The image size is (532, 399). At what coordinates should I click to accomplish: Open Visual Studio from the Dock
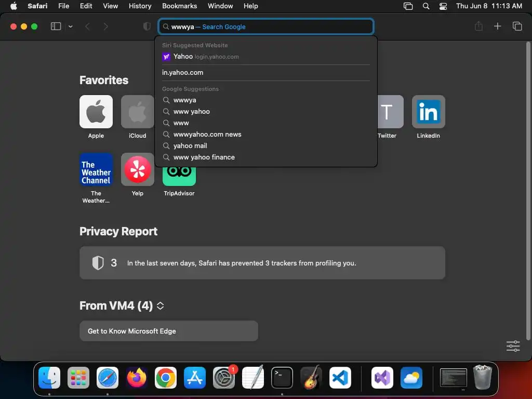pyautogui.click(x=382, y=378)
